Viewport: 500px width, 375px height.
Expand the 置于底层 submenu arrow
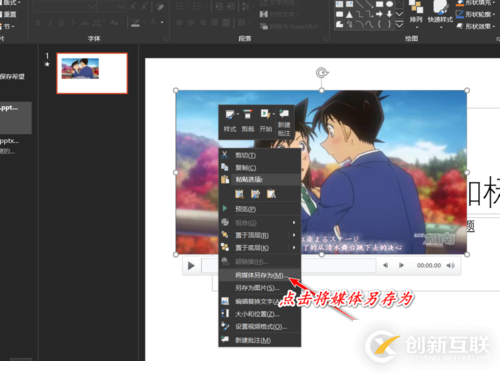[294, 248]
